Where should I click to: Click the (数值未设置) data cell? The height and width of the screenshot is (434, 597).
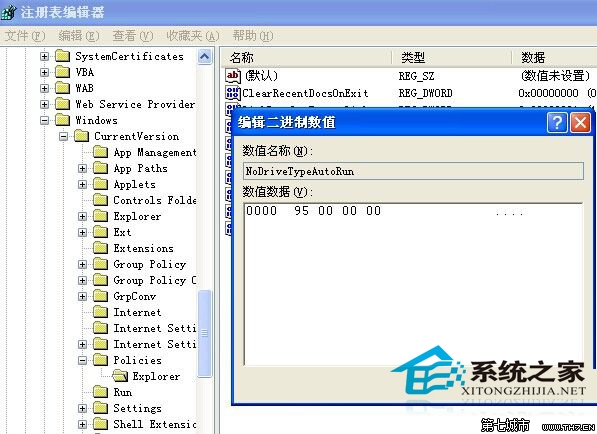point(555,76)
